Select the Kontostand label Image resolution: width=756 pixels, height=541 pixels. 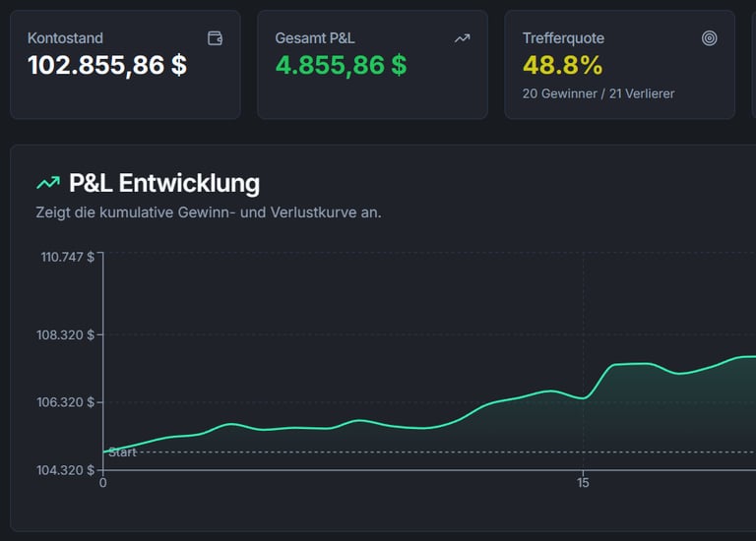[x=65, y=38]
